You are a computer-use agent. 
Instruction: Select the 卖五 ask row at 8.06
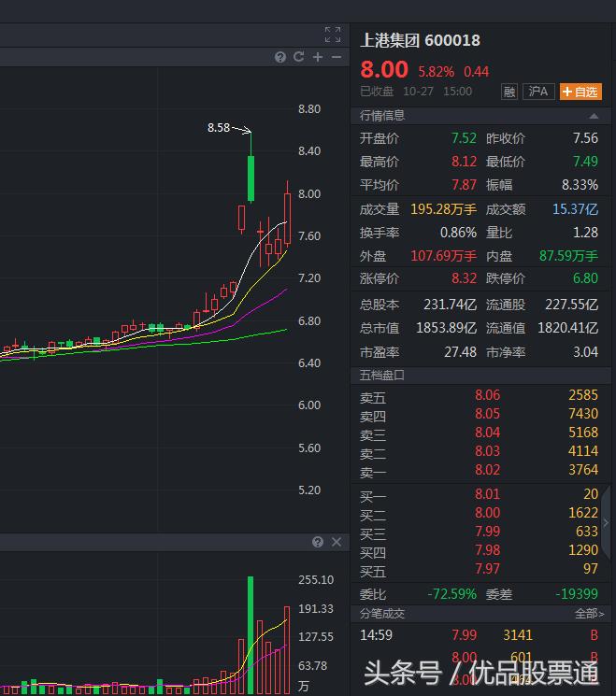[x=480, y=395]
